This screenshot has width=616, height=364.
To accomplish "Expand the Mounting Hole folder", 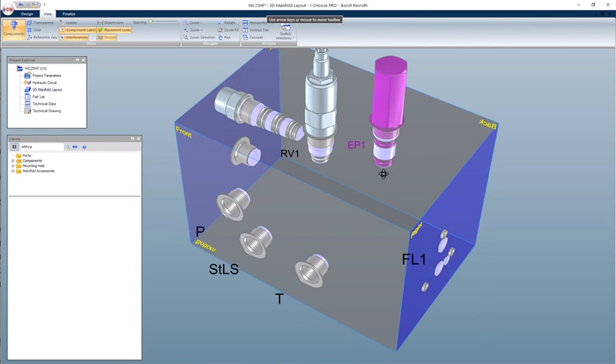I will click(x=12, y=166).
